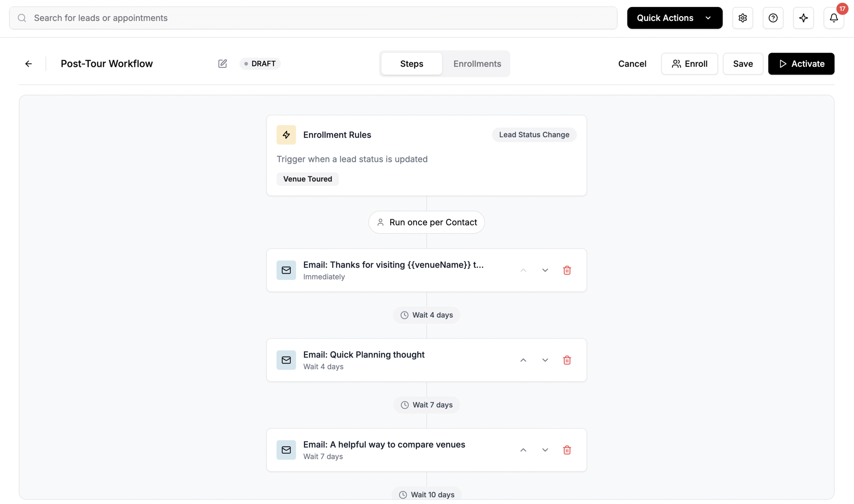The width and height of the screenshot is (854, 504).
Task: Click the leads or appointments search field
Action: (313, 18)
